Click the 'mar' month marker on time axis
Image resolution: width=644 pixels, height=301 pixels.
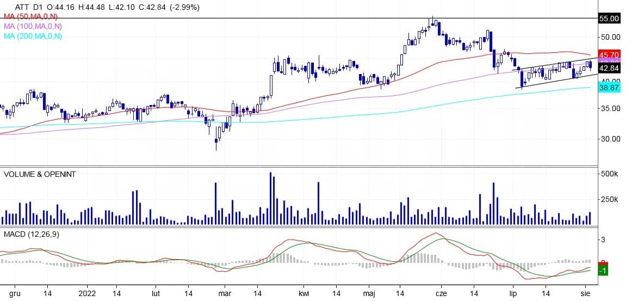coord(224,293)
